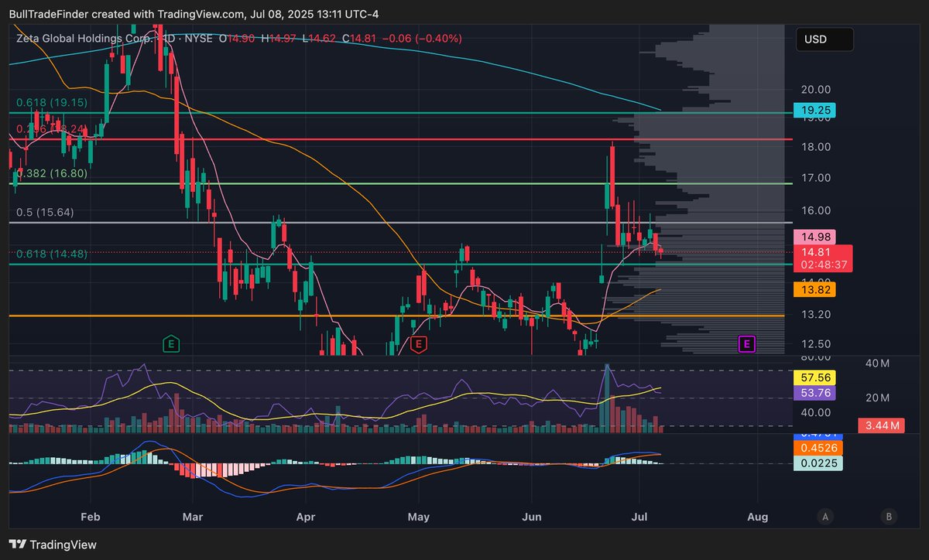929x560 pixels.
Task: Click the Zeta Global Holdings Corp. symbol title
Action: pos(85,38)
